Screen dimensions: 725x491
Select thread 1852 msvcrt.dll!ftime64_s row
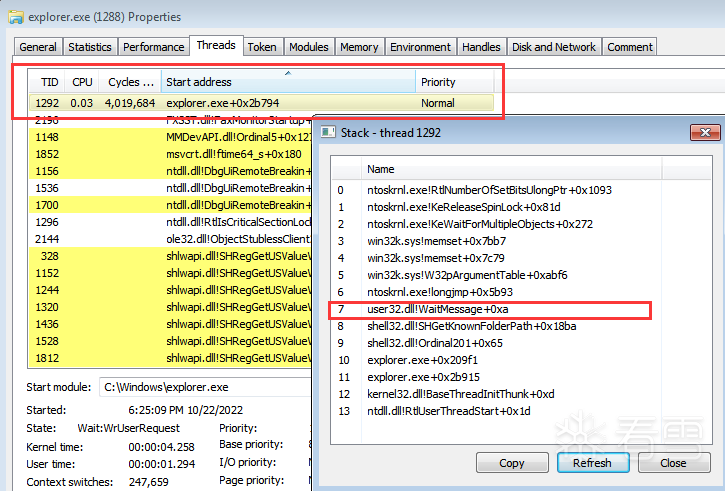tap(170, 154)
